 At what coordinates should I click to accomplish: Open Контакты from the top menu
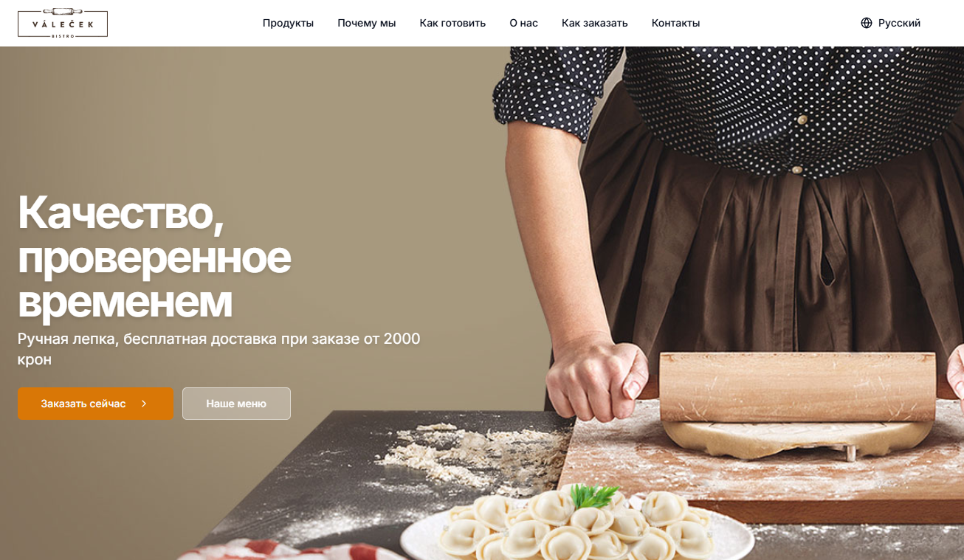point(675,23)
